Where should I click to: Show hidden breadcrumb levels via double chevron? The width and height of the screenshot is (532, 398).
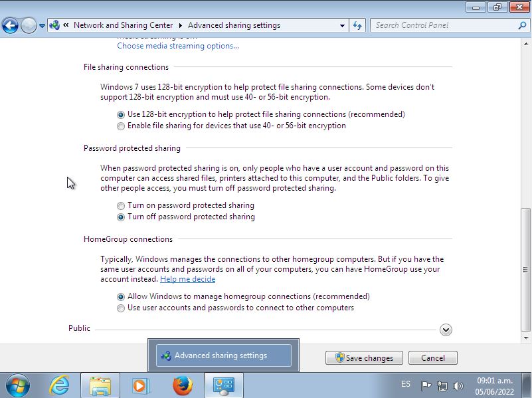(x=66, y=25)
